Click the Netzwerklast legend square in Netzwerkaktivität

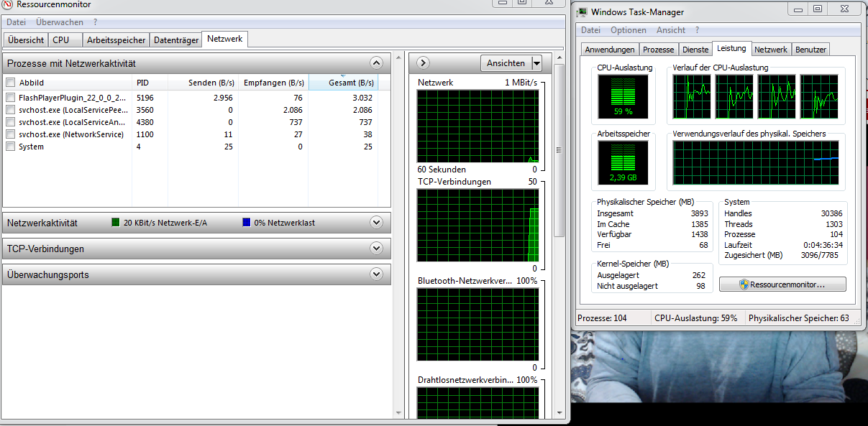pyautogui.click(x=247, y=223)
